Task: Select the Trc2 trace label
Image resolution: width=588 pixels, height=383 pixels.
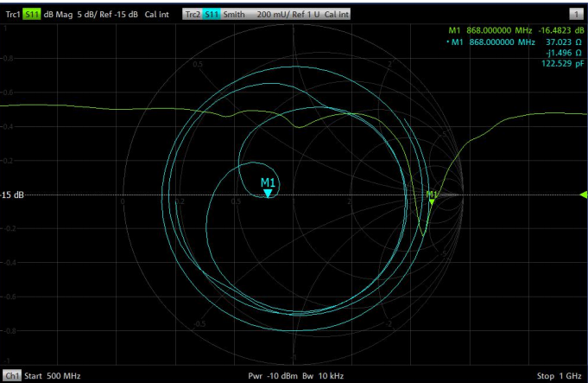Action: click(193, 15)
